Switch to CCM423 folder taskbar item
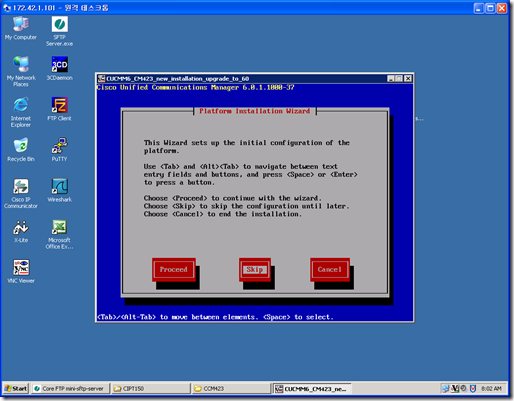This screenshot has height=401, width=514. [231, 388]
